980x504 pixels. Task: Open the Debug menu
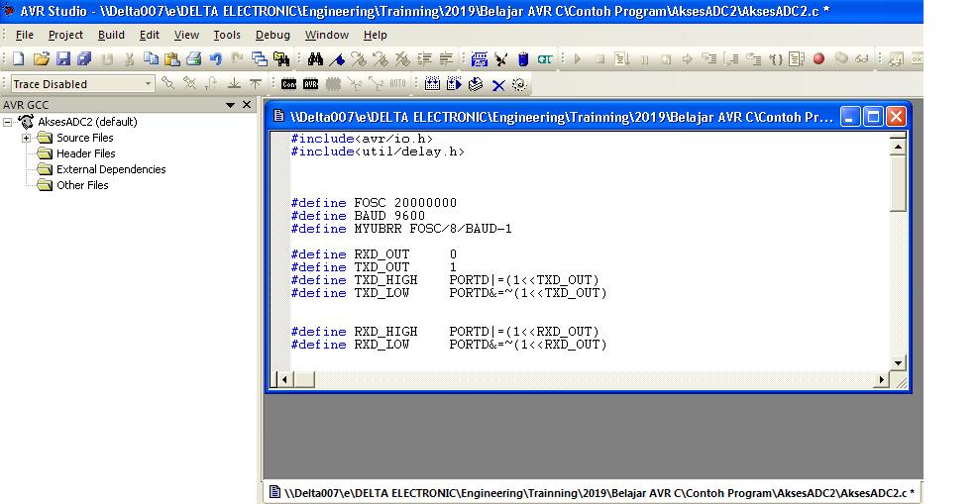[x=272, y=35]
